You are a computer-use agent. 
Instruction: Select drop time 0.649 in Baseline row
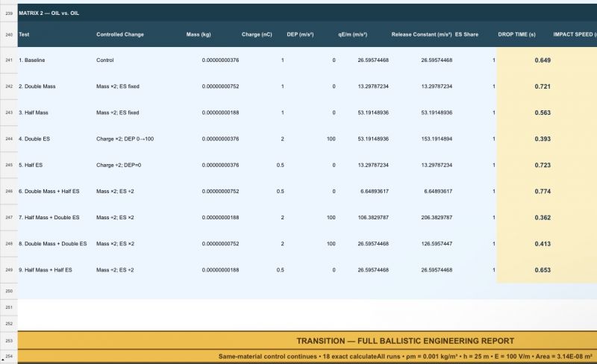(x=543, y=60)
